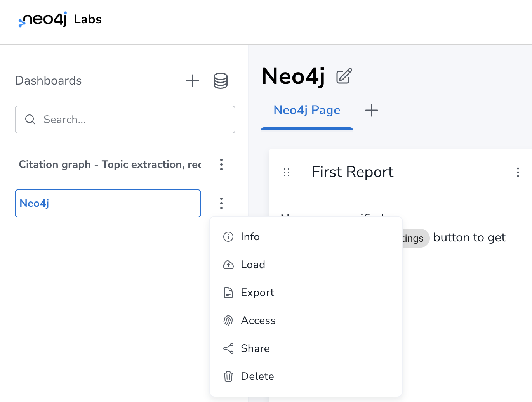Grab the First Report drag handle
Viewport: 532px width, 402px height.
287,172
